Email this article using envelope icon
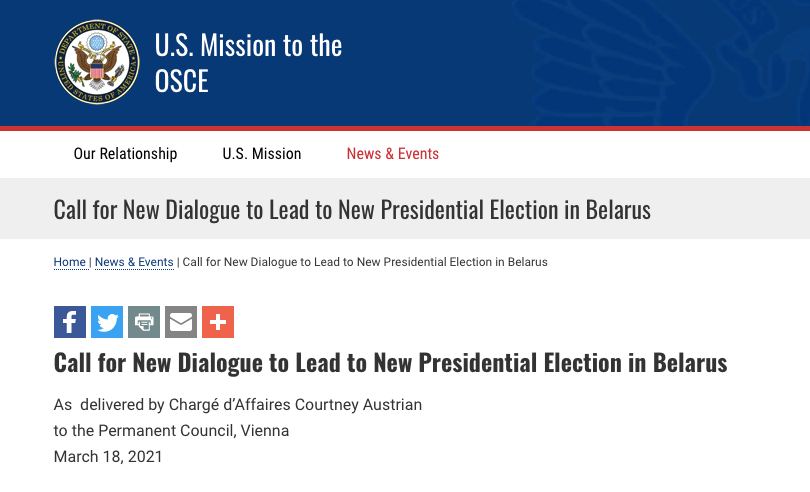This screenshot has height=492, width=810. (181, 322)
